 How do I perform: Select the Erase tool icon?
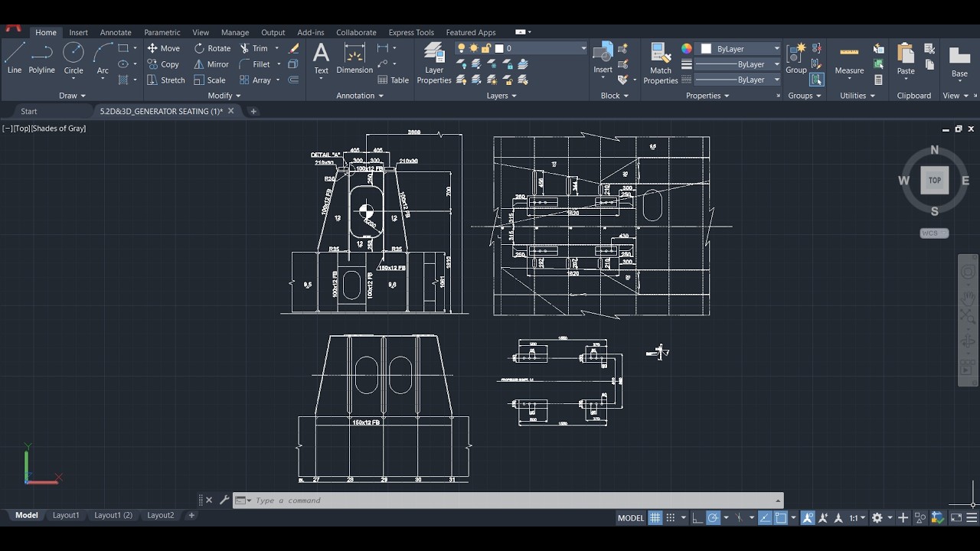(293, 48)
